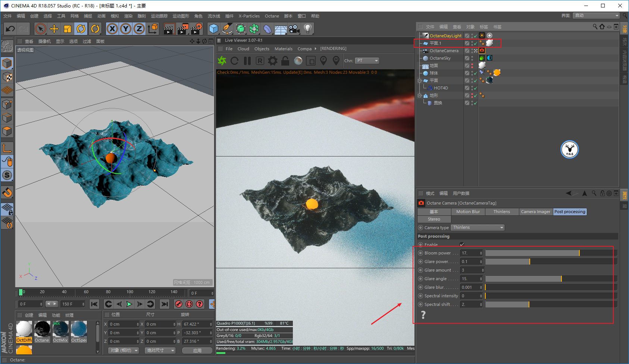The width and height of the screenshot is (629, 364).
Task: Toggle the Z axis lock
Action: (x=139, y=29)
